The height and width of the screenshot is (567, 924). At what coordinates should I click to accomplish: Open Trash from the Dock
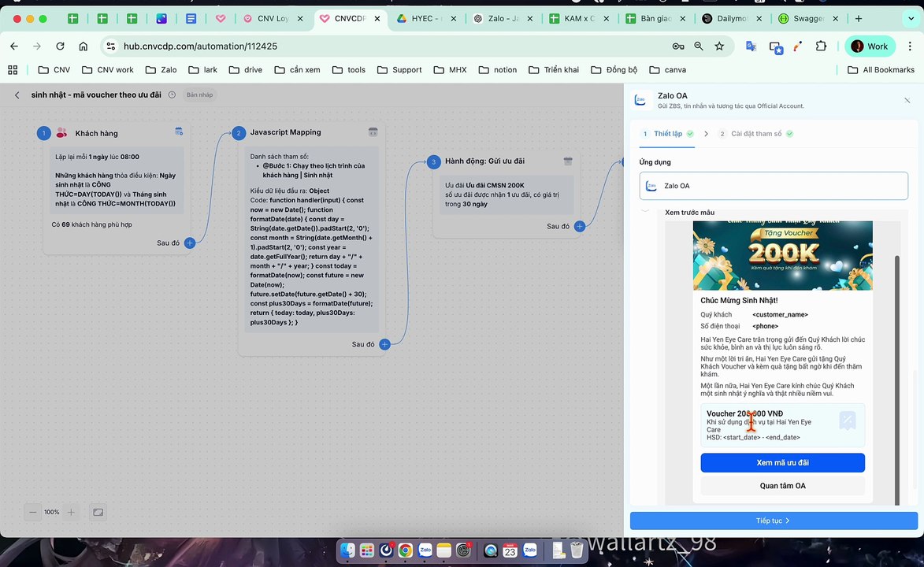click(x=577, y=550)
